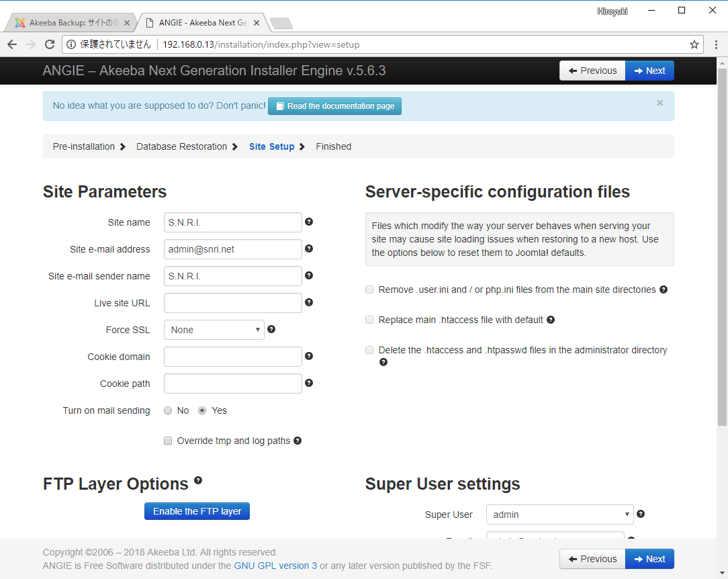
Task: Switch to the ANGIE installer tab
Action: pyautogui.click(x=203, y=23)
